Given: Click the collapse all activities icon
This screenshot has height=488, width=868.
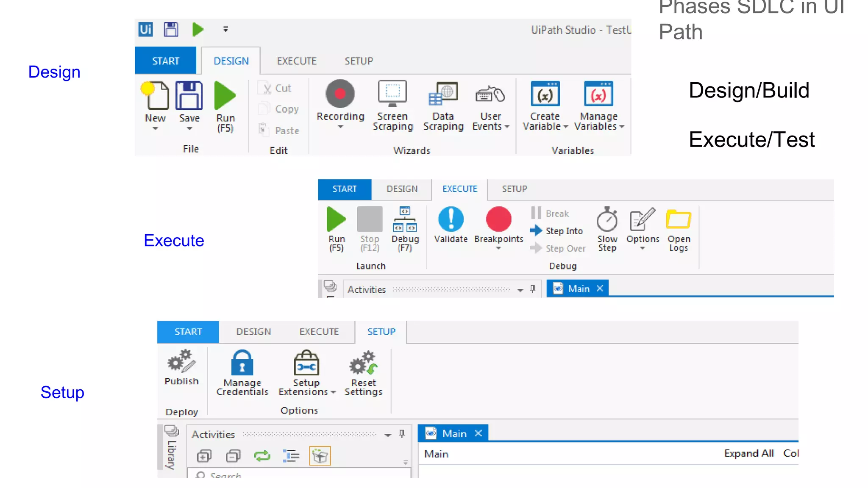Looking at the screenshot, I should pyautogui.click(x=233, y=456).
